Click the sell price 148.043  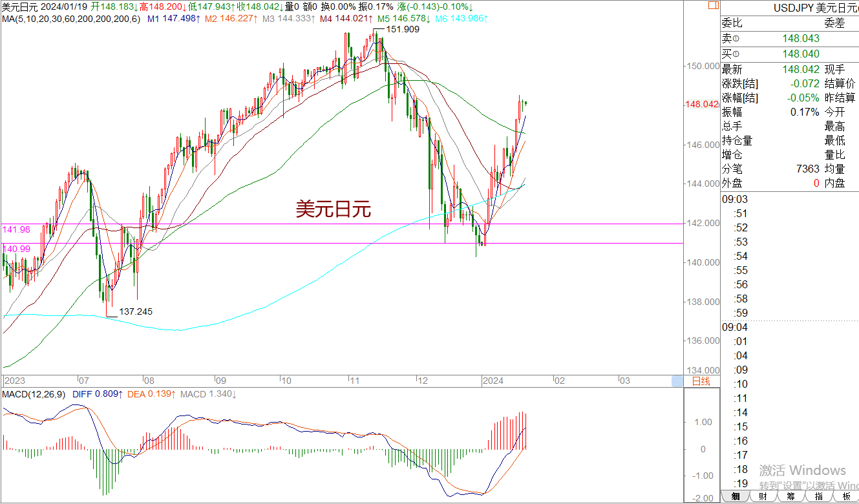tap(801, 40)
